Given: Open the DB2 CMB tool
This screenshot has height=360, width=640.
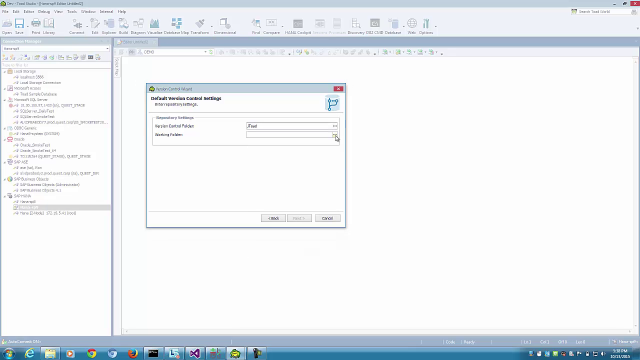Looking at the screenshot, I should click(374, 26).
